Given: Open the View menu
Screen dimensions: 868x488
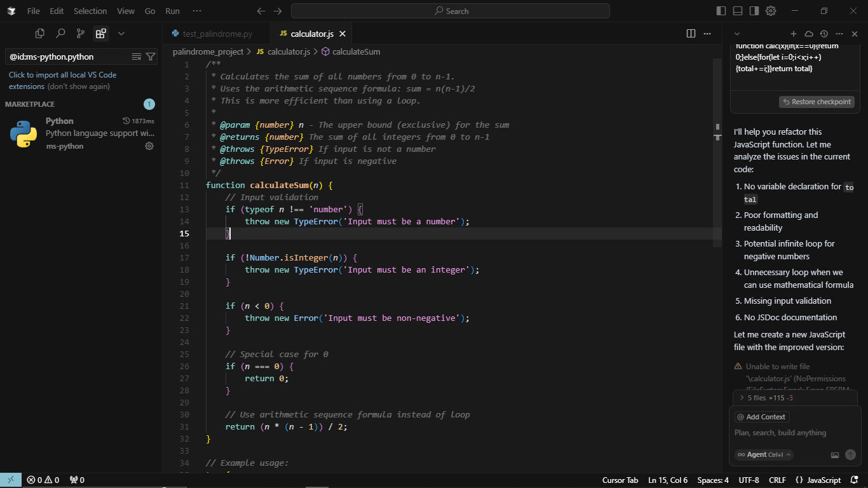Looking at the screenshot, I should point(126,11).
